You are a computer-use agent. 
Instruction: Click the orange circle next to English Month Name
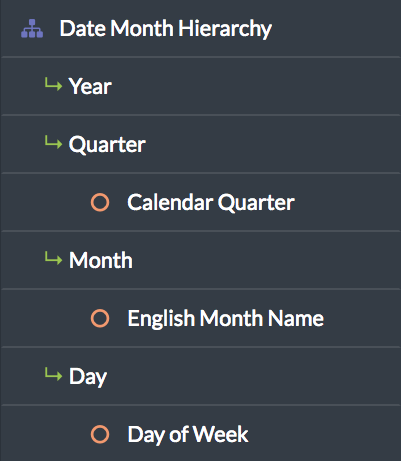100,318
